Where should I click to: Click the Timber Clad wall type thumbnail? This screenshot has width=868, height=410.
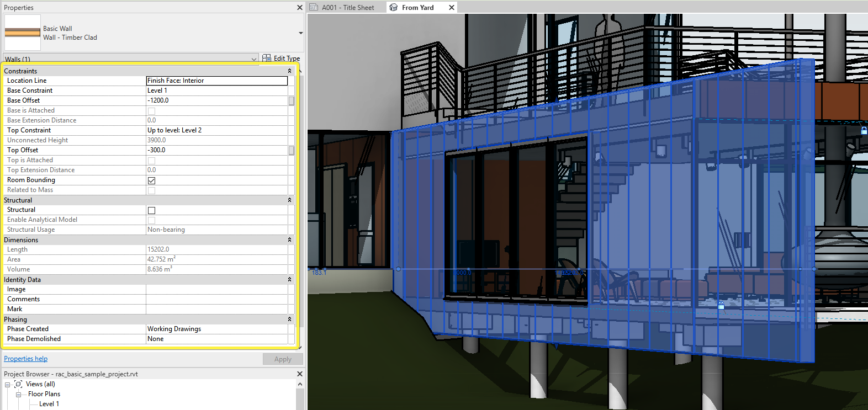click(23, 33)
